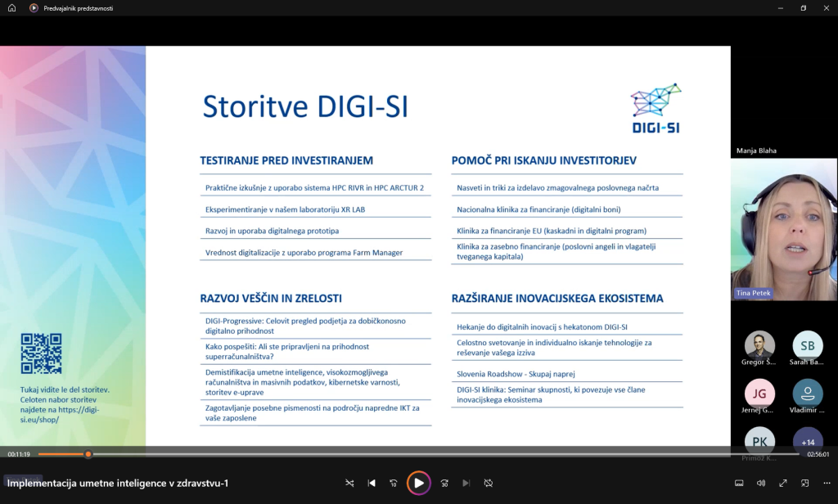Start playing the video
838x504 pixels.
click(418, 484)
